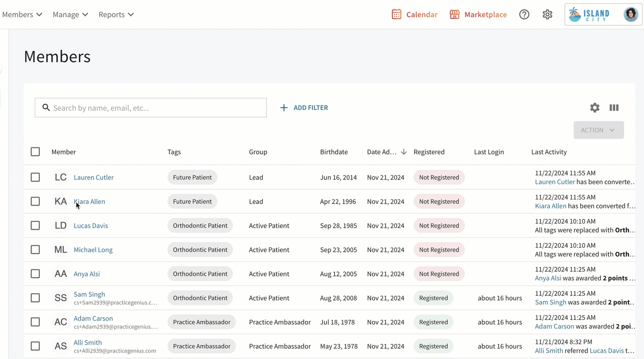Open Lucas Davis's member profile
644x359 pixels.
click(91, 225)
